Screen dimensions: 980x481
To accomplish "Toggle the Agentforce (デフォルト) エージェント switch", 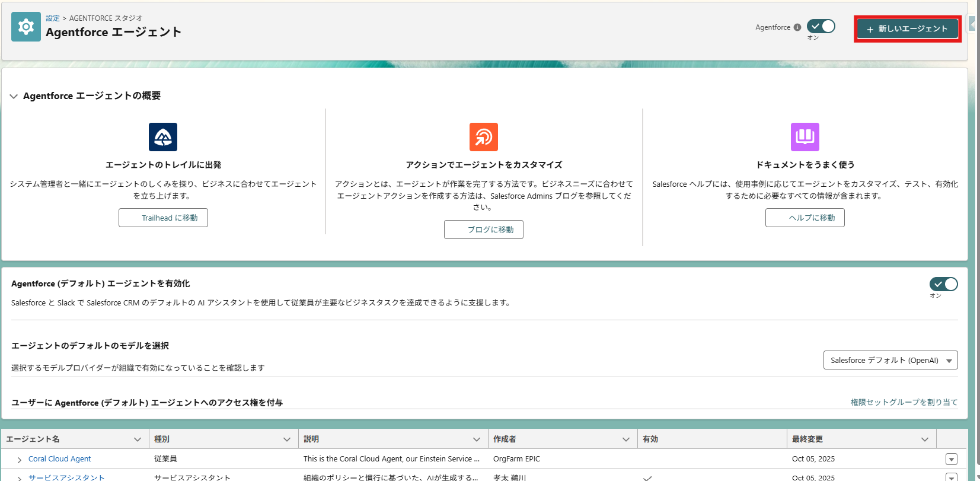I will coord(943,284).
